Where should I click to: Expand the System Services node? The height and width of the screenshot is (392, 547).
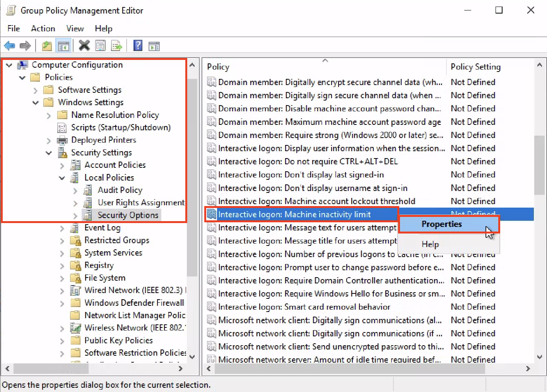coord(62,253)
